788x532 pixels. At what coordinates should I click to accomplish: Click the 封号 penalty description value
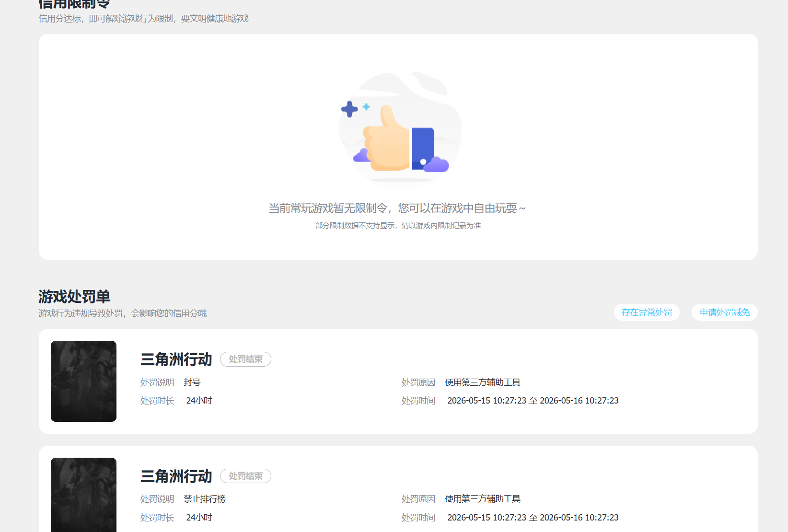[x=192, y=382]
